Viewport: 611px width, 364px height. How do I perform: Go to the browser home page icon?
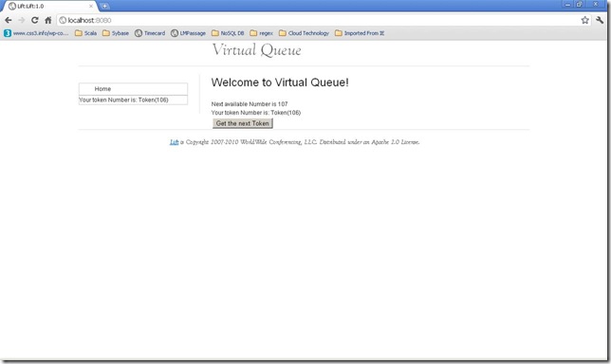pyautogui.click(x=48, y=20)
